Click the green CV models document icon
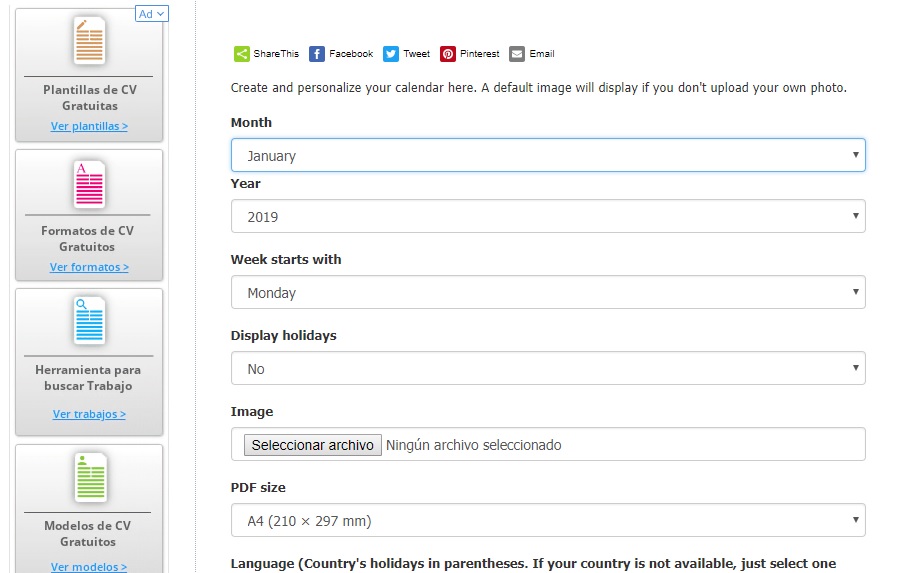Viewport: 900px width, 573px height. click(89, 477)
